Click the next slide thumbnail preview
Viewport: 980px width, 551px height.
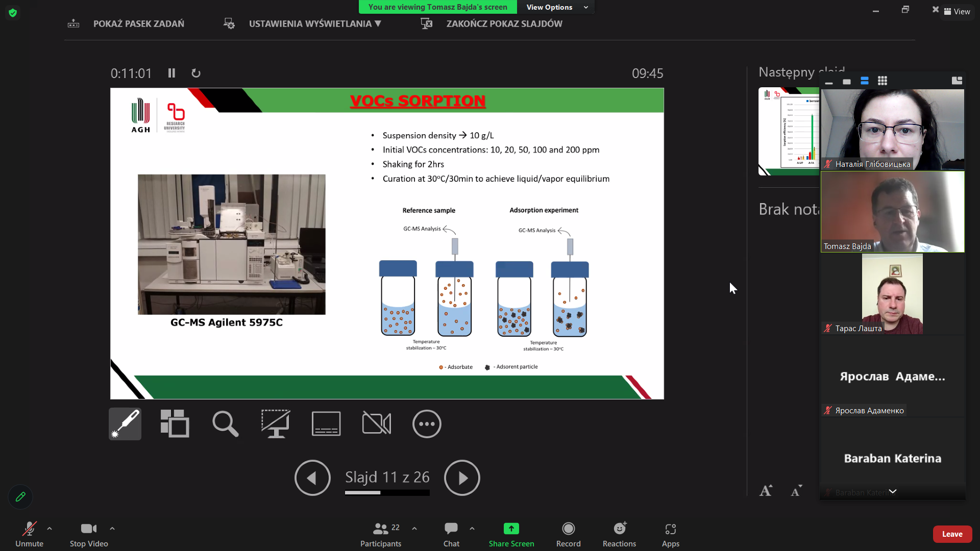[789, 131]
